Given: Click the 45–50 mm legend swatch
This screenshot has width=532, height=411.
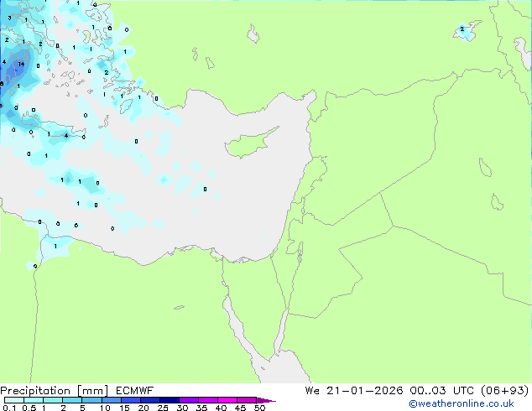Looking at the screenshot, I should tap(247, 400).
